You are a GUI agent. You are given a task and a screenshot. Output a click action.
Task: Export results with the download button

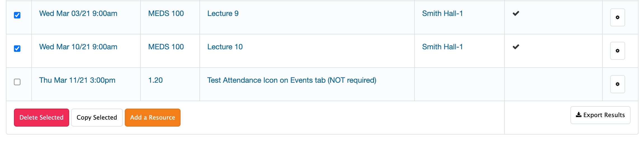600,115
